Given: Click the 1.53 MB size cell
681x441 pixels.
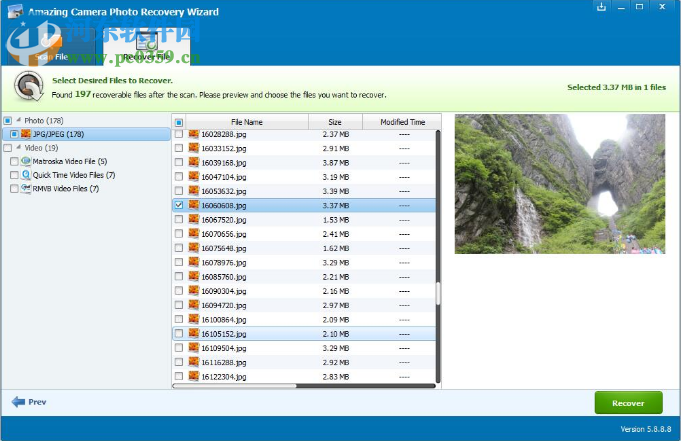Looking at the screenshot, I should [336, 220].
